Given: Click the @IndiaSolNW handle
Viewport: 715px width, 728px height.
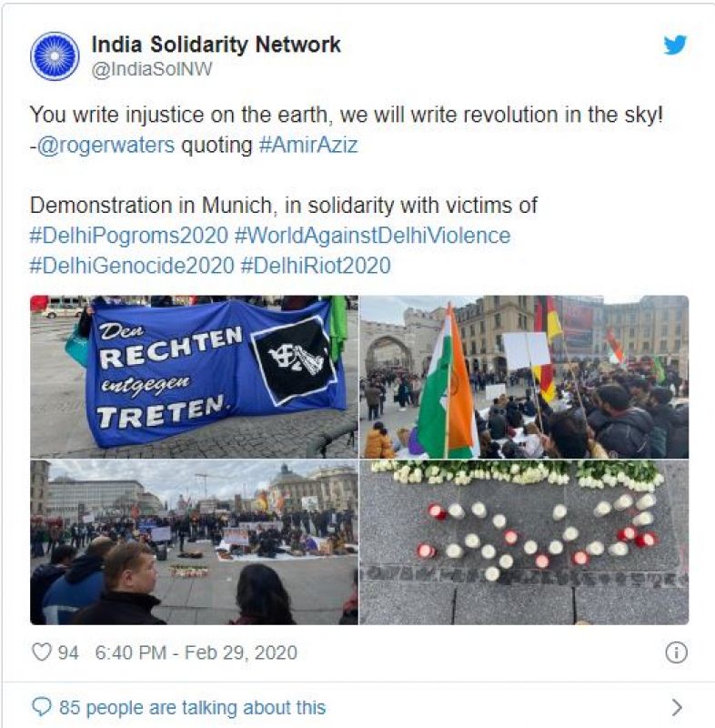Looking at the screenshot, I should coord(152,70).
